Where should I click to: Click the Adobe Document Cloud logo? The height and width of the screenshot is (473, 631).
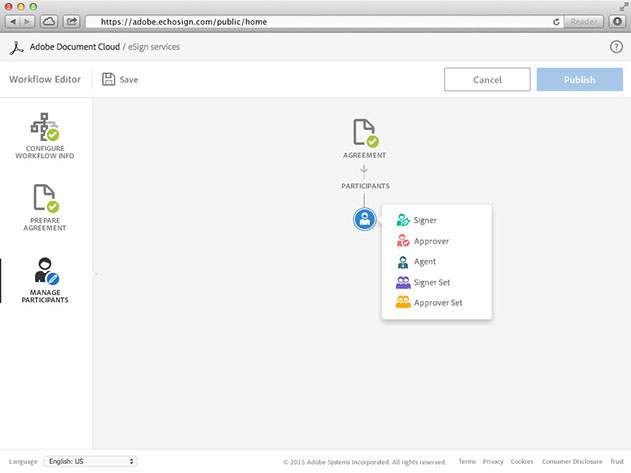16,47
